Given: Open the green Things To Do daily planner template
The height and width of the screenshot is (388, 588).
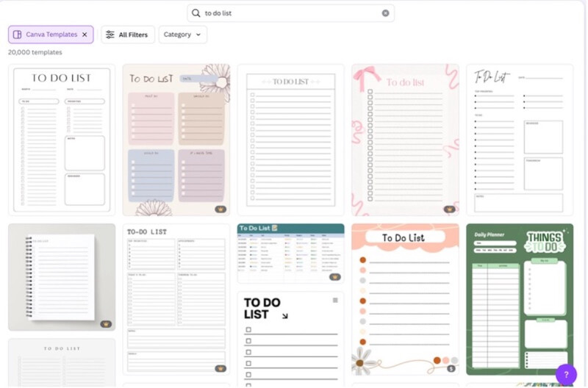Looking at the screenshot, I should [520, 299].
